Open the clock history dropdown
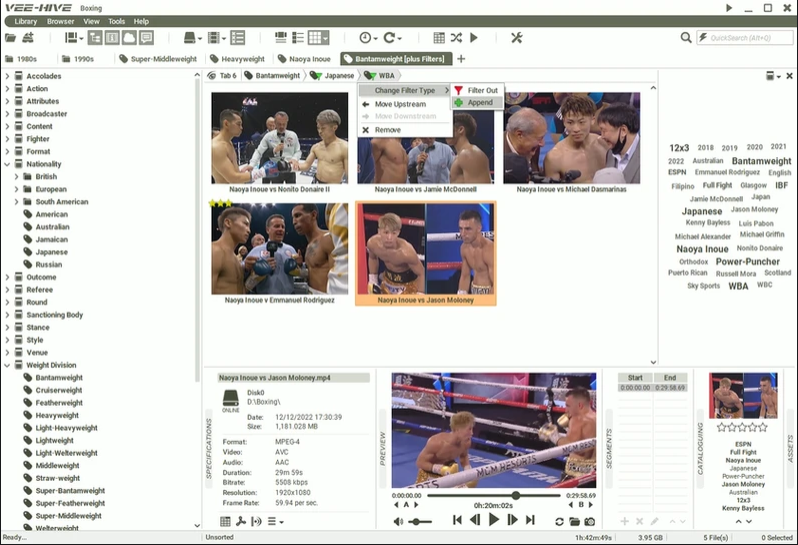798x545 pixels. pyautogui.click(x=368, y=38)
